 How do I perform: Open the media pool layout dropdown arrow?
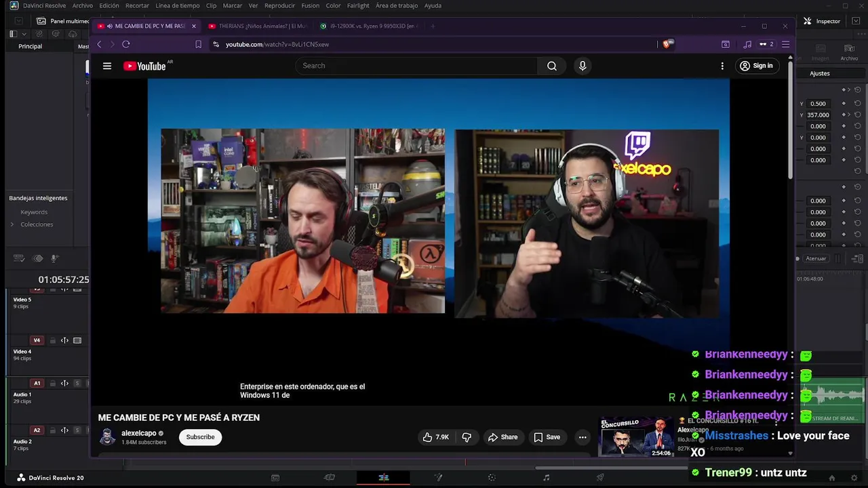pos(24,34)
